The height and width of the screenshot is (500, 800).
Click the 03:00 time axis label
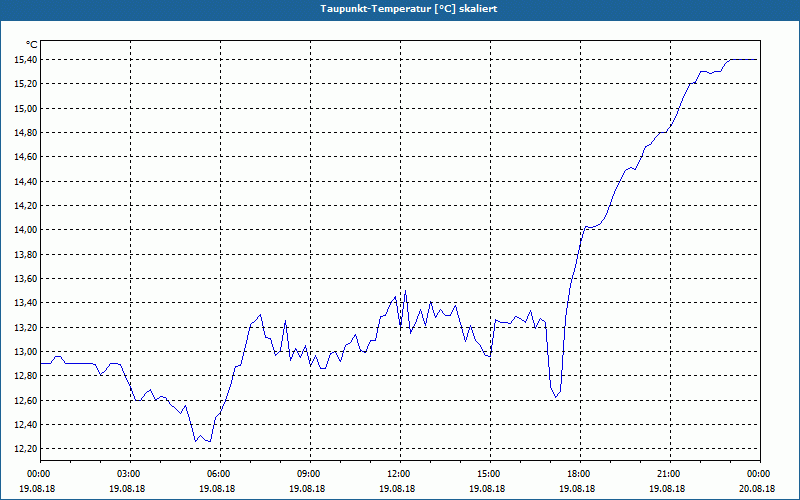click(x=131, y=474)
